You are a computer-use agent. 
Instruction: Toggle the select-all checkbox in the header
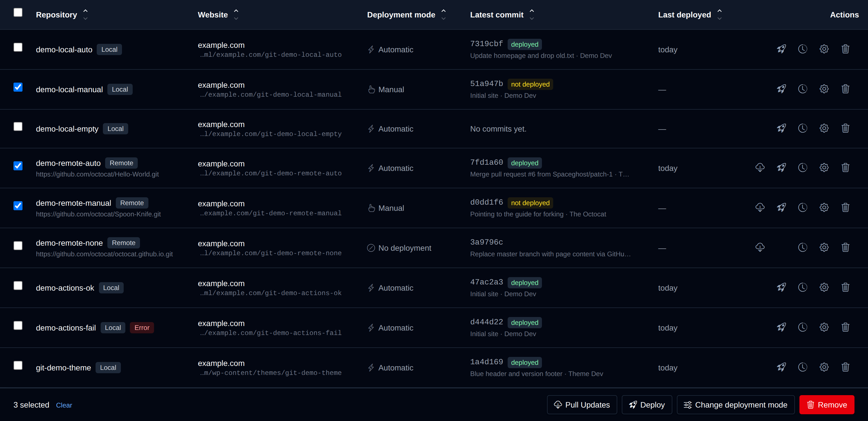tap(18, 12)
